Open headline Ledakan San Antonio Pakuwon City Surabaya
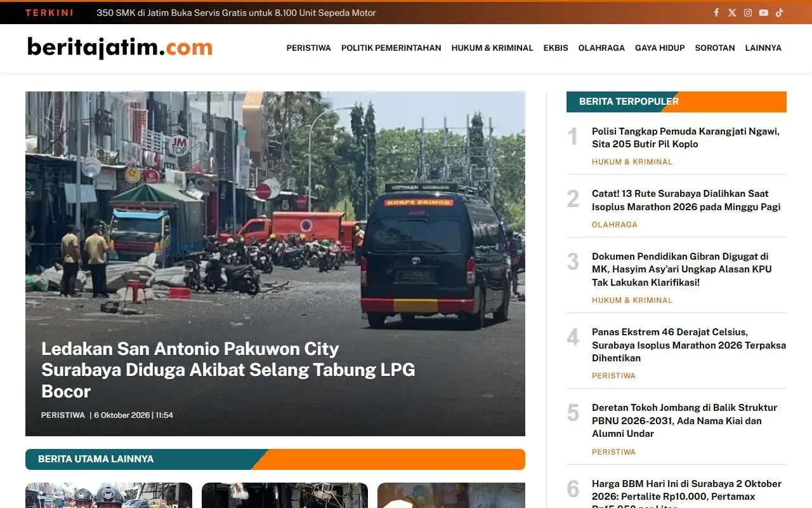 tap(228, 370)
